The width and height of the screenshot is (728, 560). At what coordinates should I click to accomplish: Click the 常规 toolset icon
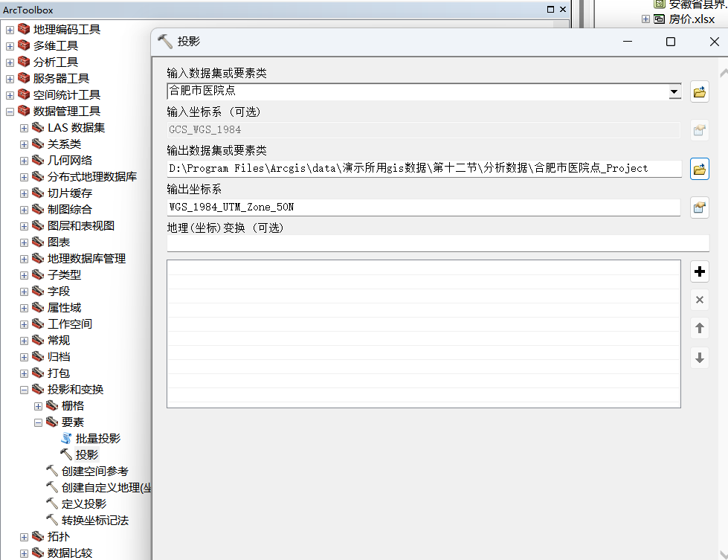pos(38,340)
